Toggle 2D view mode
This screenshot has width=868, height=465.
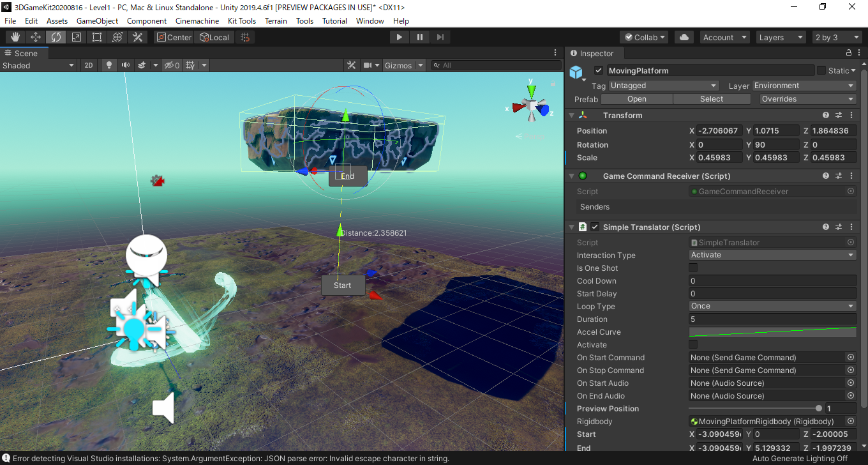click(89, 65)
